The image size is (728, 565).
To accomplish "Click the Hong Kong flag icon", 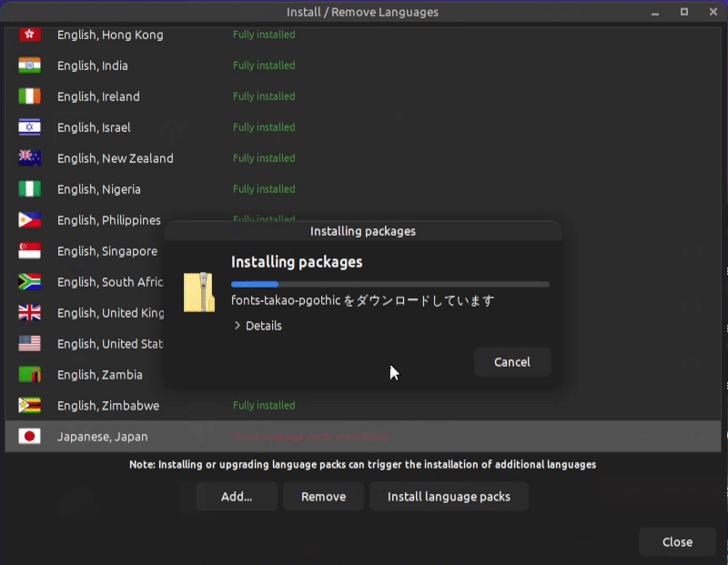I will 29,35.
